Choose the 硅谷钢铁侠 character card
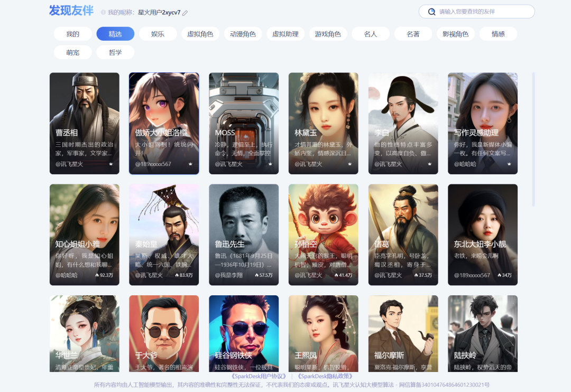Viewport: 571px width, 392px height. (x=244, y=333)
